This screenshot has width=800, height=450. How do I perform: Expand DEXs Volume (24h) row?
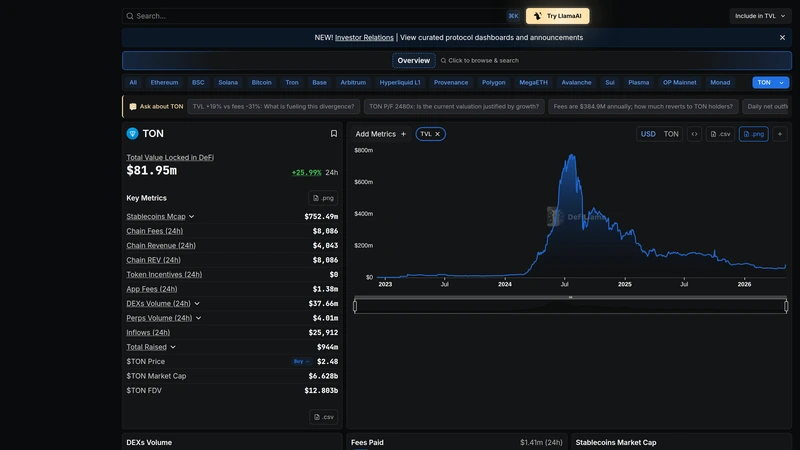click(x=197, y=304)
